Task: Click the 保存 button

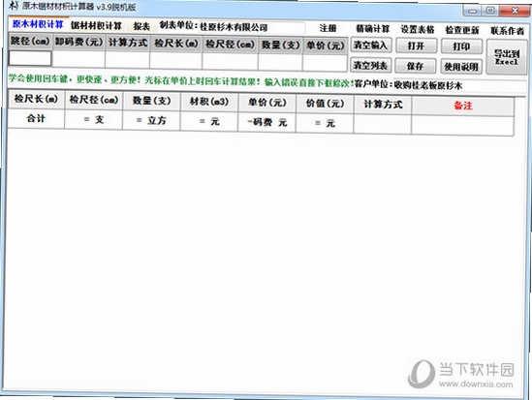Action: point(416,66)
